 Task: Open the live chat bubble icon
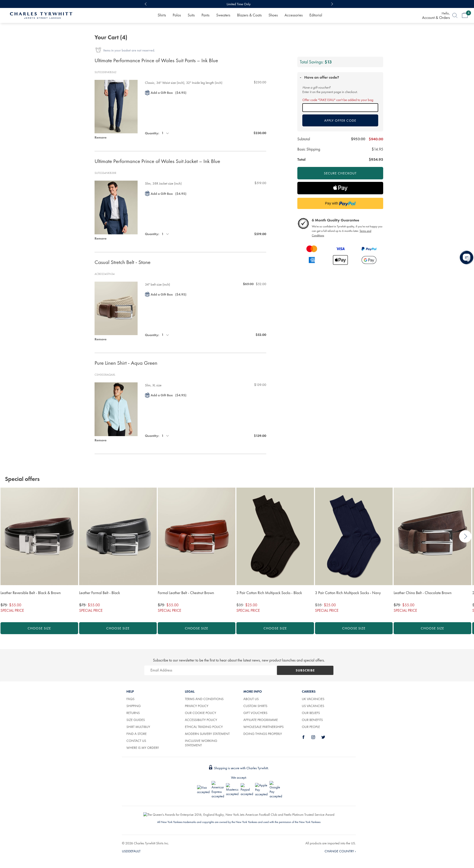click(x=466, y=257)
